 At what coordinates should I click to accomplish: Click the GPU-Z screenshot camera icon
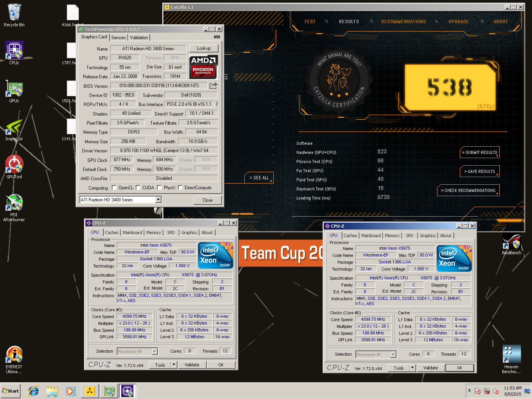click(217, 37)
